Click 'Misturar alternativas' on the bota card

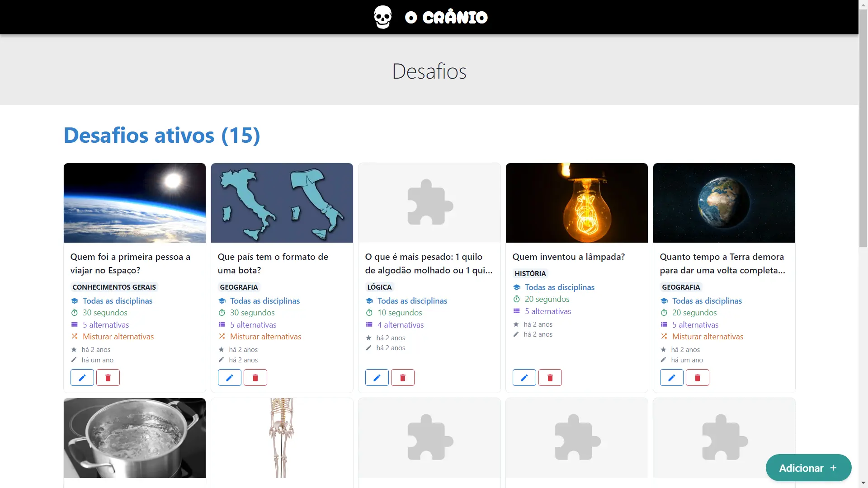tap(265, 337)
